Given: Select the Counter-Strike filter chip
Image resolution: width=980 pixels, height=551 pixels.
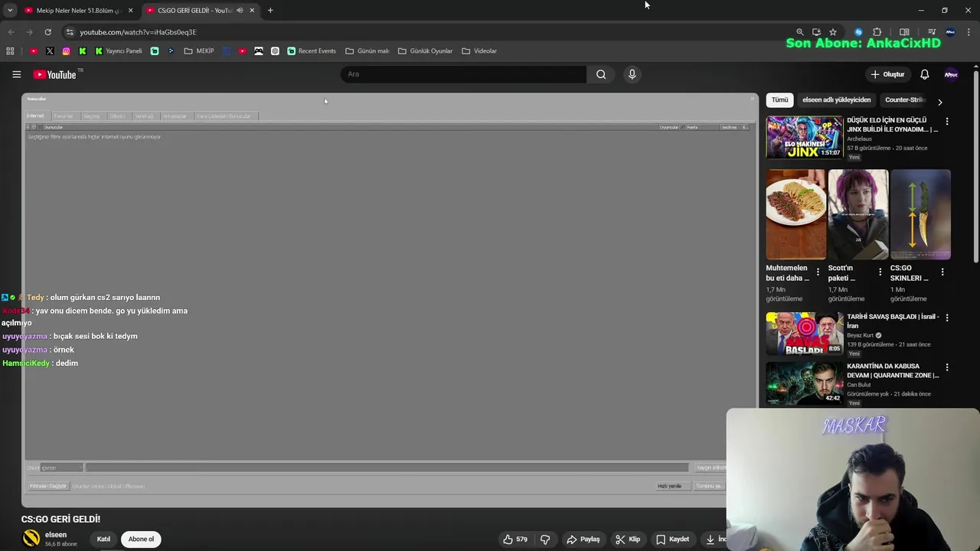Looking at the screenshot, I should (x=905, y=100).
